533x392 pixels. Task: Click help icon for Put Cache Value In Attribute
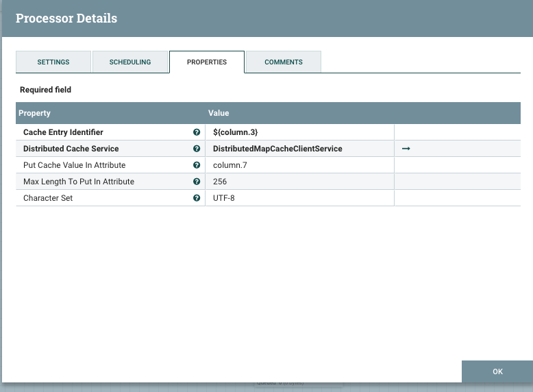(197, 165)
